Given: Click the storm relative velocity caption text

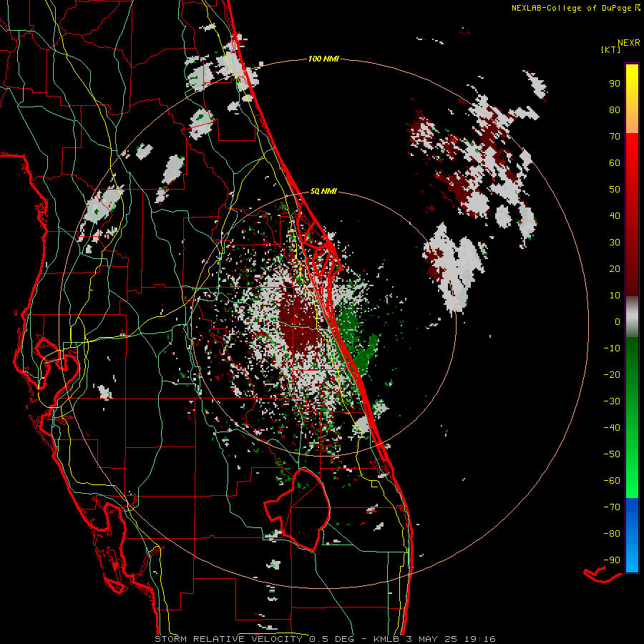Looking at the screenshot, I should pos(325,639).
